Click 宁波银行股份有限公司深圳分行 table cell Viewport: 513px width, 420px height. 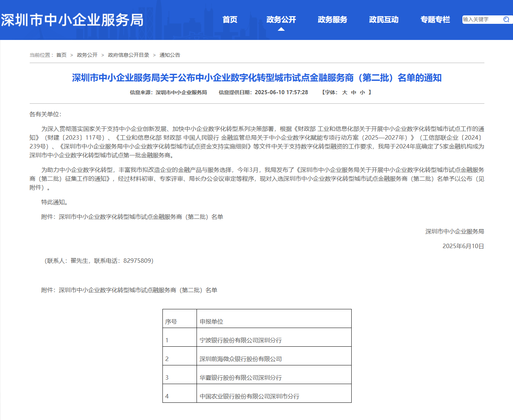(x=241, y=340)
